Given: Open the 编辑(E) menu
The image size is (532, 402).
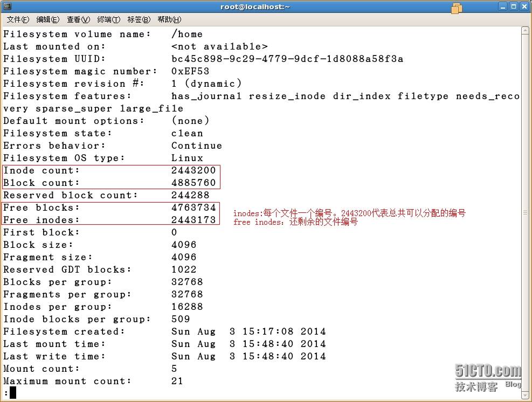Looking at the screenshot, I should (x=48, y=20).
